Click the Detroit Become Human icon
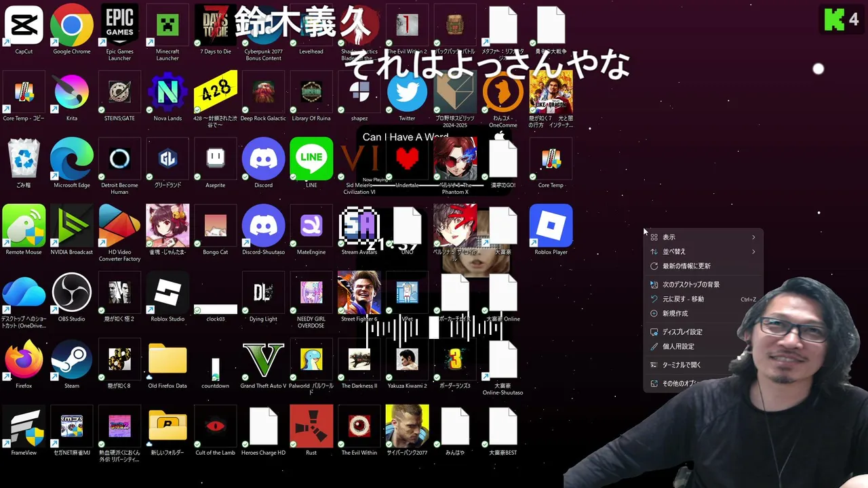Image resolution: width=868 pixels, height=488 pixels. [119, 159]
